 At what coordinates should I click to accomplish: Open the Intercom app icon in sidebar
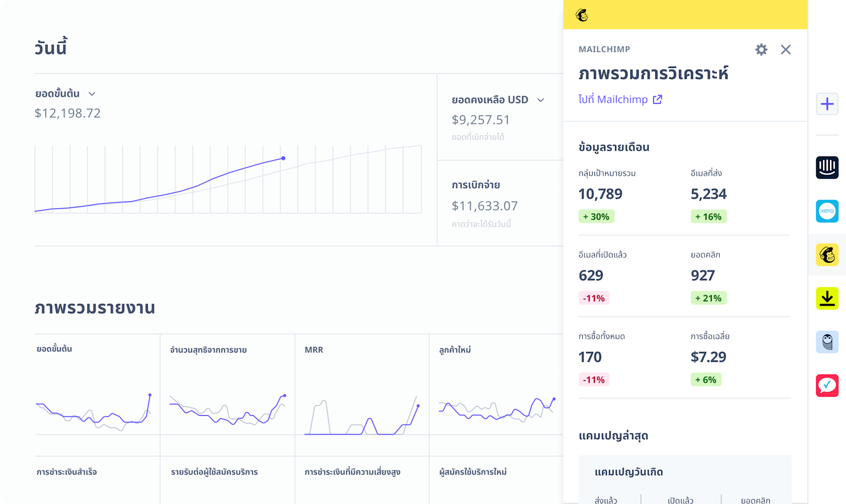pos(827,168)
